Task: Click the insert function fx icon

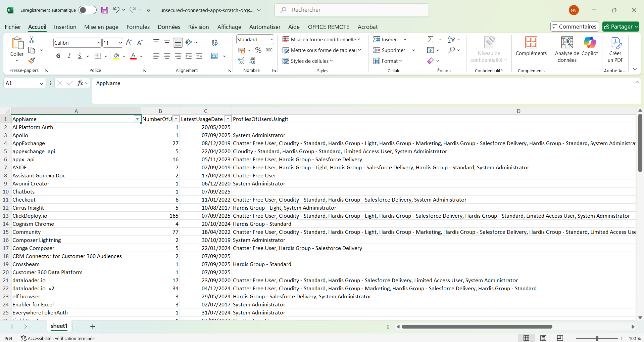Action: point(80,83)
